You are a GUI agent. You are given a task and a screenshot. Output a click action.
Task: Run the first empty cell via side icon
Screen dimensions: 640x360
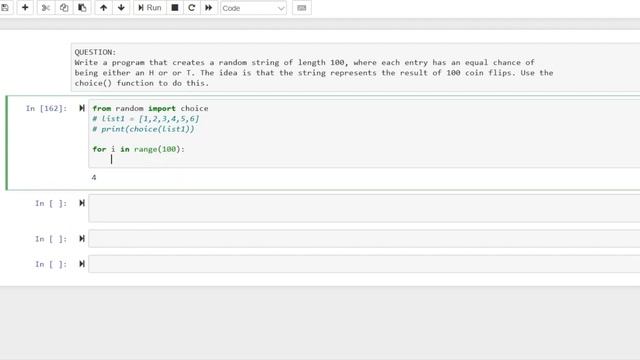82,203
